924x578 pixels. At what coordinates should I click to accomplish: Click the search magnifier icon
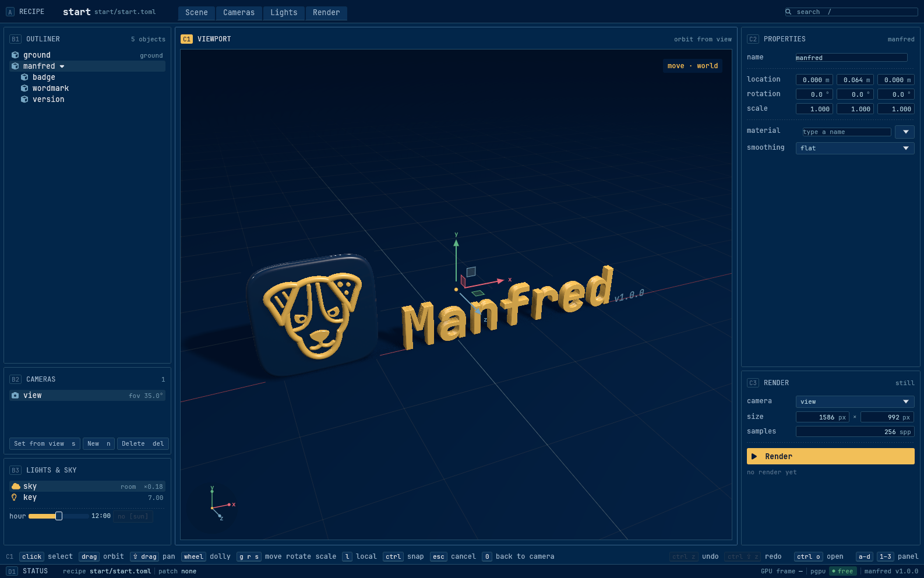[x=788, y=12]
